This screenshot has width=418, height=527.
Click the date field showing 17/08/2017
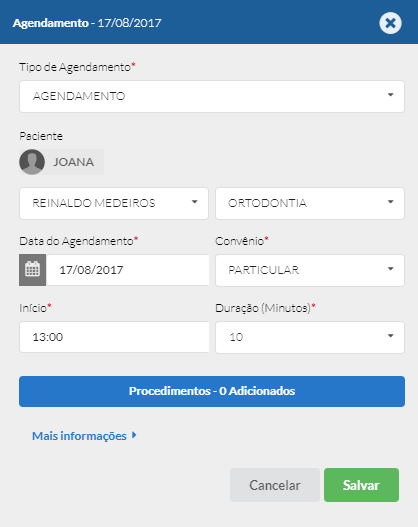128,270
